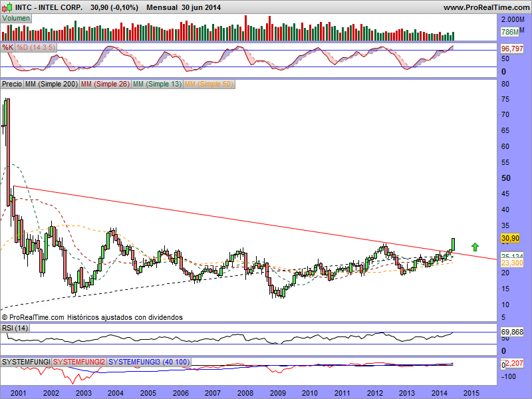This screenshot has width=532, height=399.
Task: Select year 2015 on the time axis
Action: click(471, 393)
